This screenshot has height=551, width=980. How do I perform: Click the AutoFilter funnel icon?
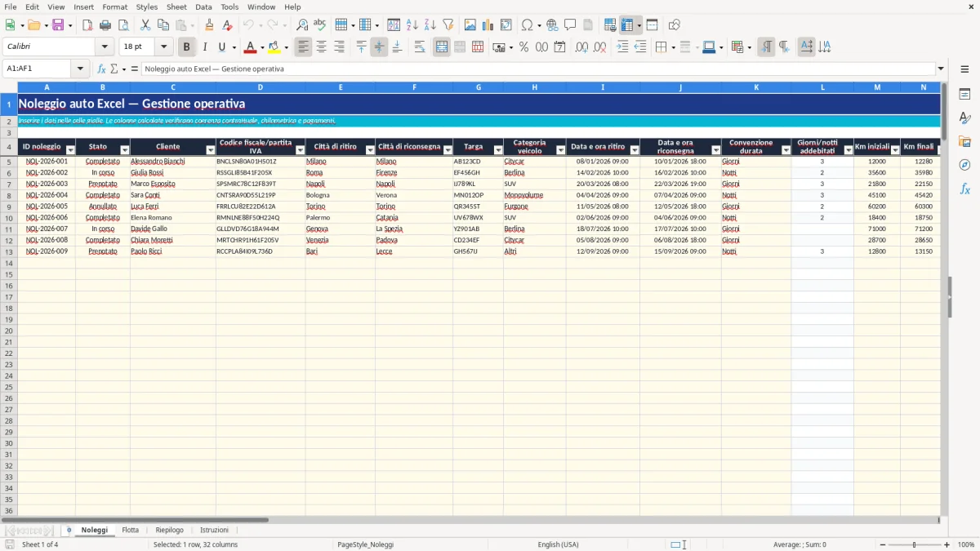click(448, 24)
